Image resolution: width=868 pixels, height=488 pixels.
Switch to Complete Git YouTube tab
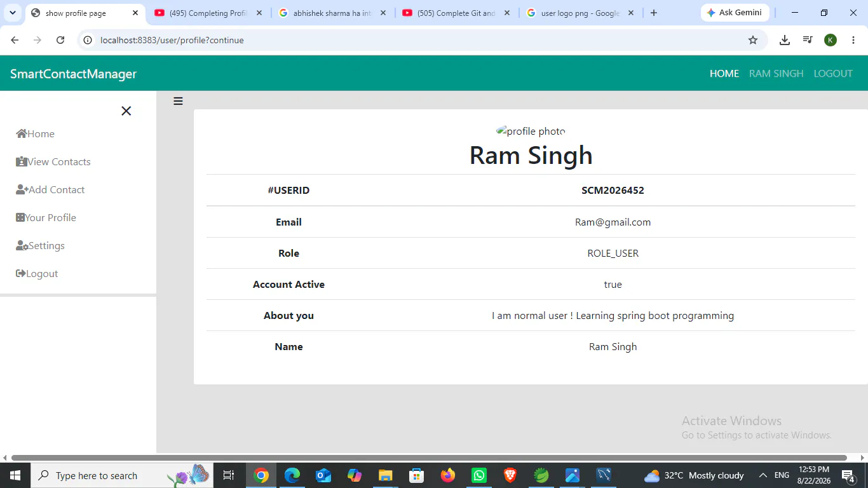point(456,13)
